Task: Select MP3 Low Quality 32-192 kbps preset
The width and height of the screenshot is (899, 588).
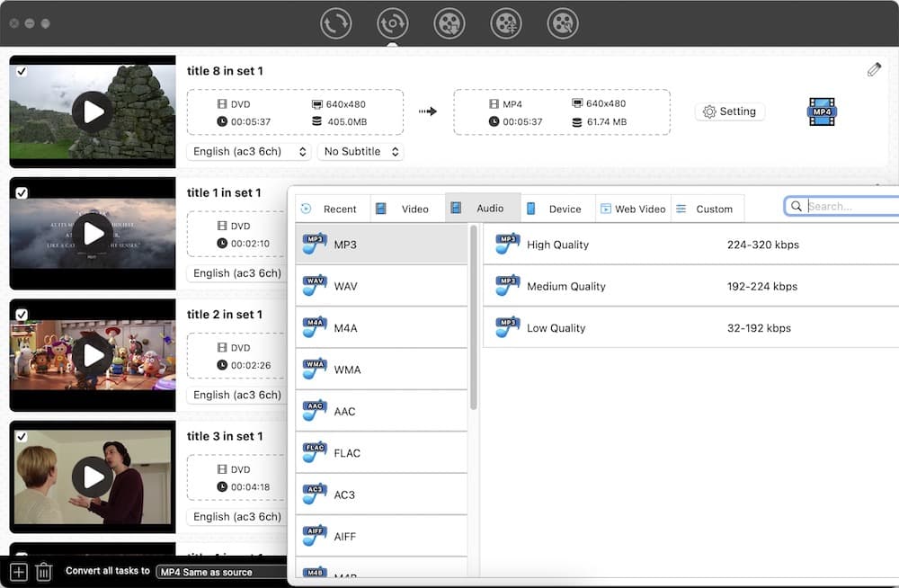Action: coord(690,327)
